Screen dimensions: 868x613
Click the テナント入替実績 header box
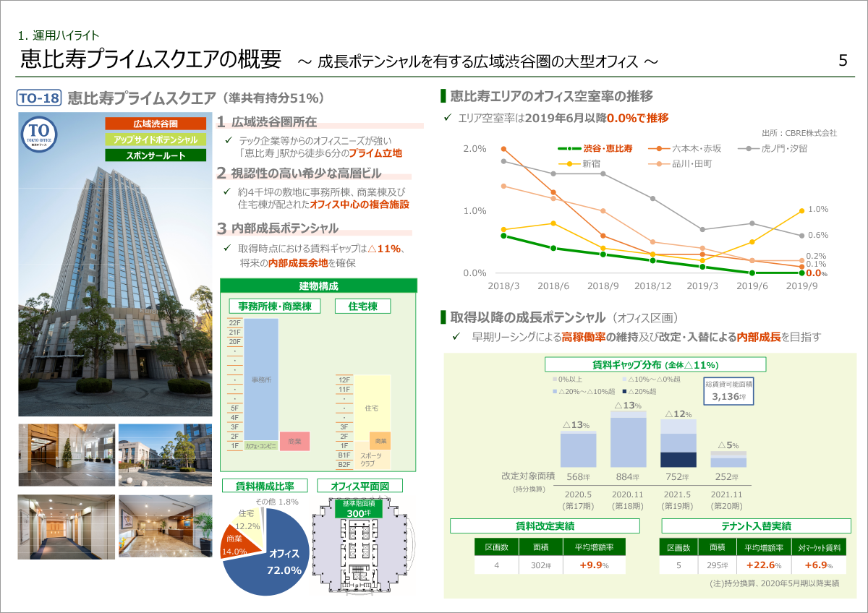pos(756,526)
